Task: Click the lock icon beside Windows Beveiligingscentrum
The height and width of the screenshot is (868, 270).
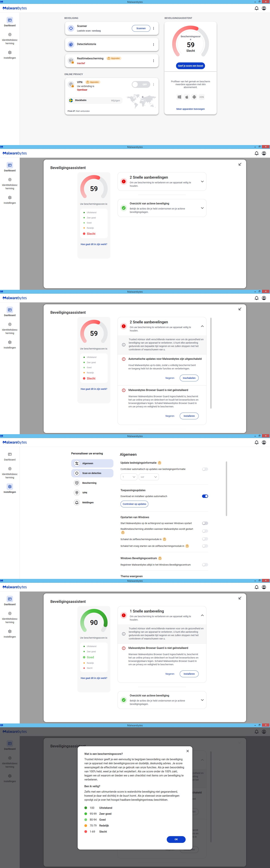Action: tap(160, 558)
